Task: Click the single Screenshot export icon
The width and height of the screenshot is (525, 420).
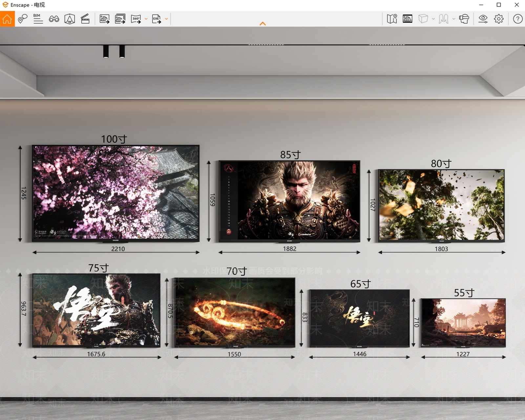Action: [x=104, y=19]
